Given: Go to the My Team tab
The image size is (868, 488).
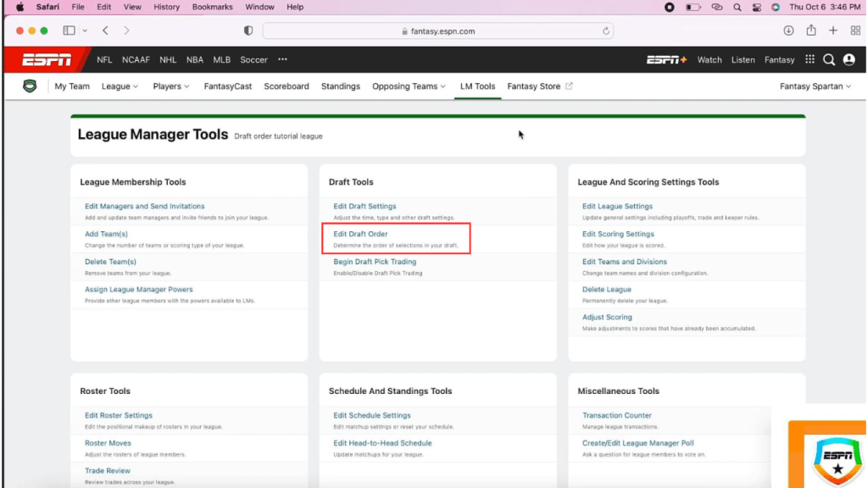Looking at the screenshot, I should (x=72, y=86).
